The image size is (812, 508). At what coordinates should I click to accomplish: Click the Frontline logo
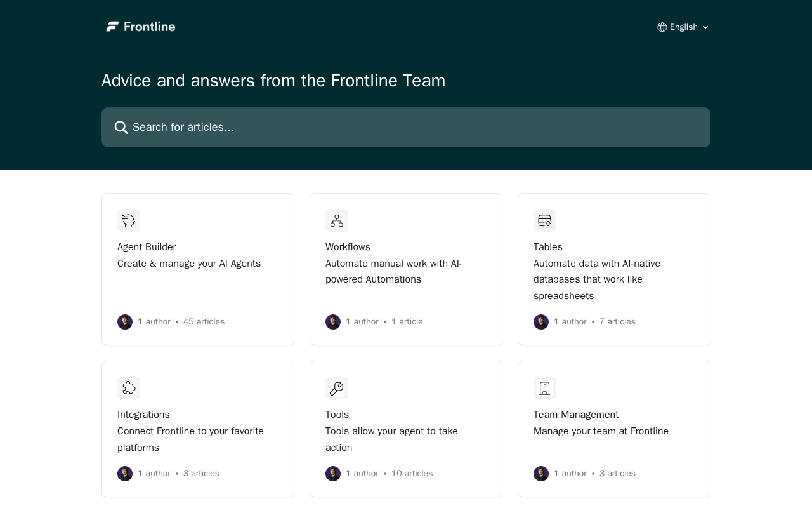141,27
